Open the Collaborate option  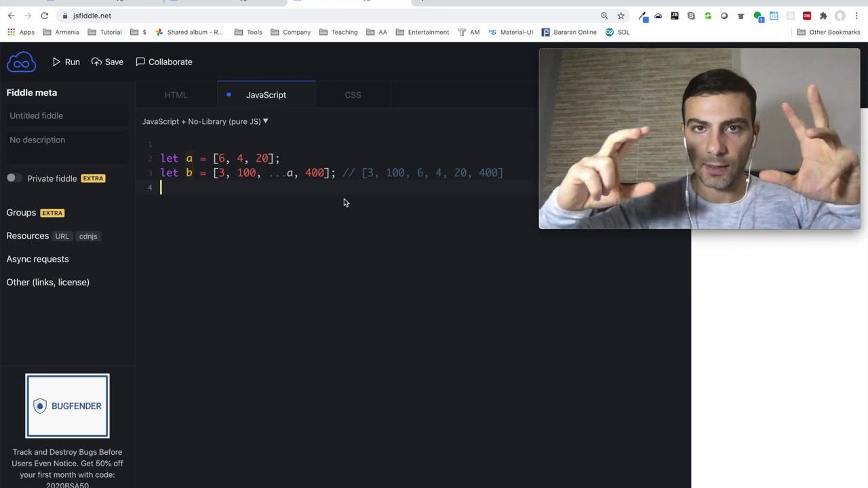[x=164, y=62]
